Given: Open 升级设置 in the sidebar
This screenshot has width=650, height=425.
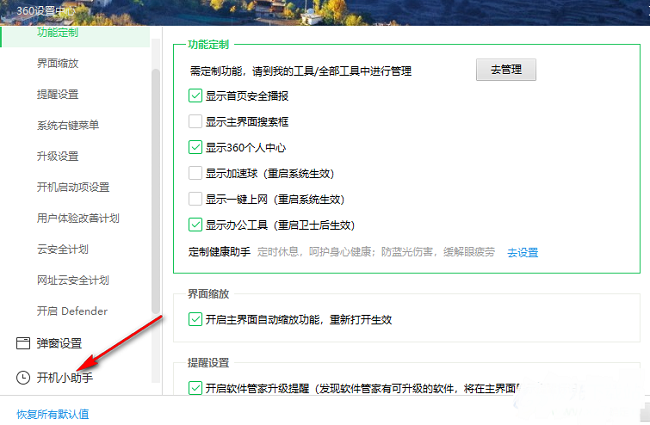Looking at the screenshot, I should (x=58, y=156).
